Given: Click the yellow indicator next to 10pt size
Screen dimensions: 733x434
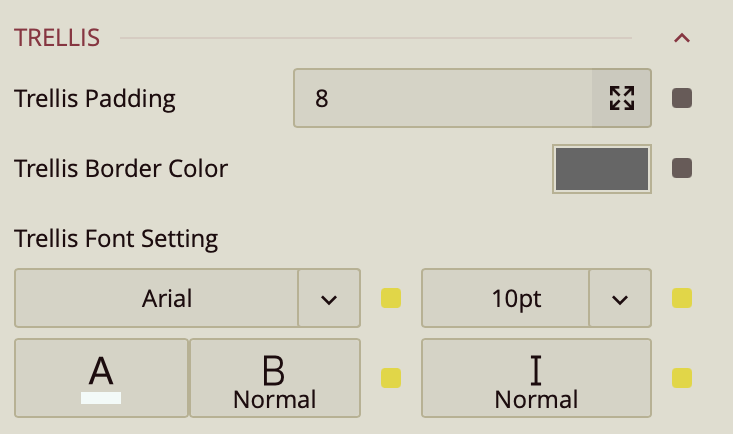Looking at the screenshot, I should point(682,298).
